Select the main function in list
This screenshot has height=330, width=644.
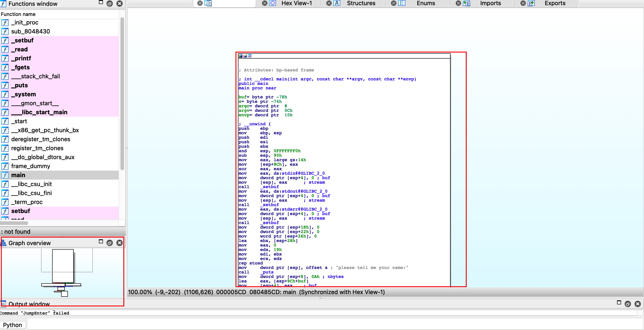click(x=18, y=175)
